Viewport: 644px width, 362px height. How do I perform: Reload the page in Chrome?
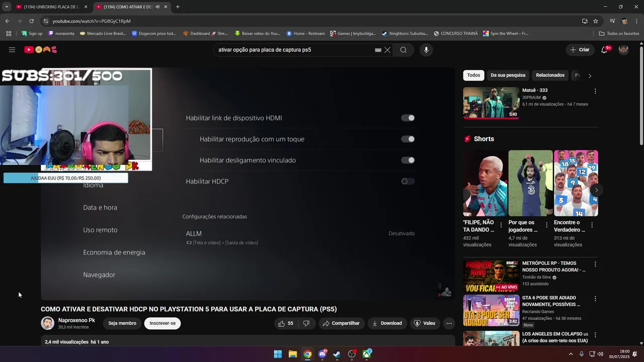31,21
